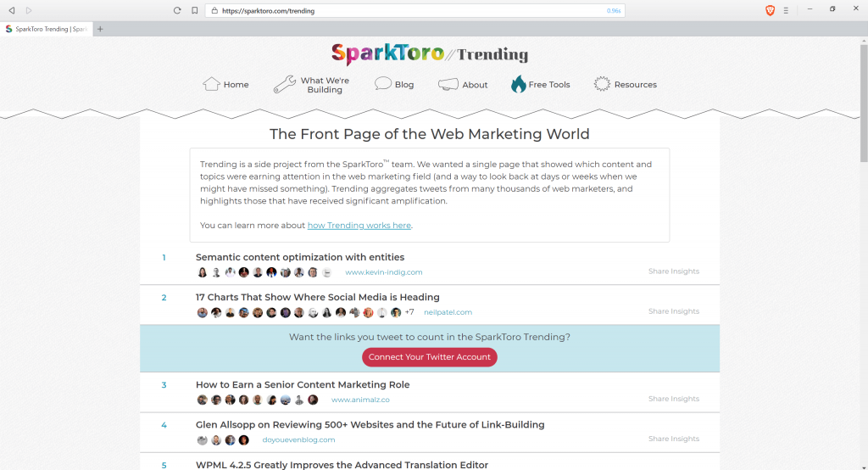Click the Resources badge icon
This screenshot has width=868, height=470.
(602, 84)
